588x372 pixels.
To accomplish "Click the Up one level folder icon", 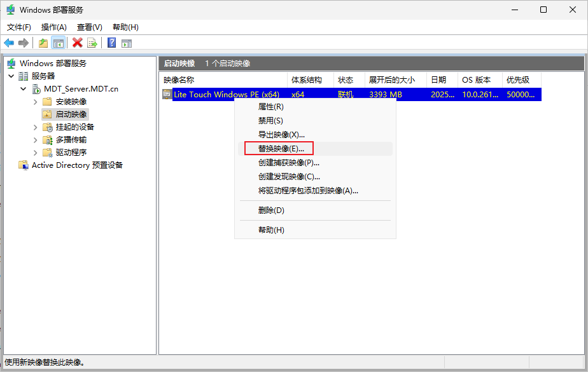I will (x=42, y=43).
